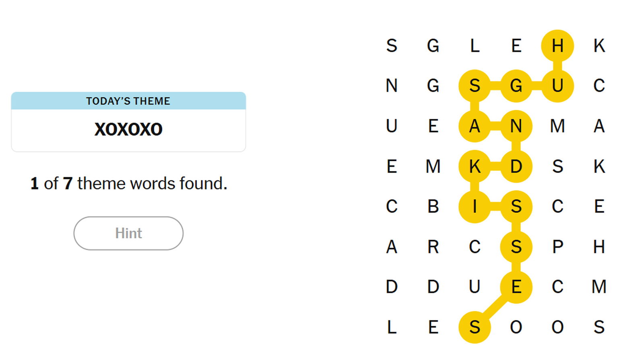Image resolution: width=644 pixels, height=362 pixels.
Task: Choose the yellow highlighted N tile
Action: (x=516, y=126)
